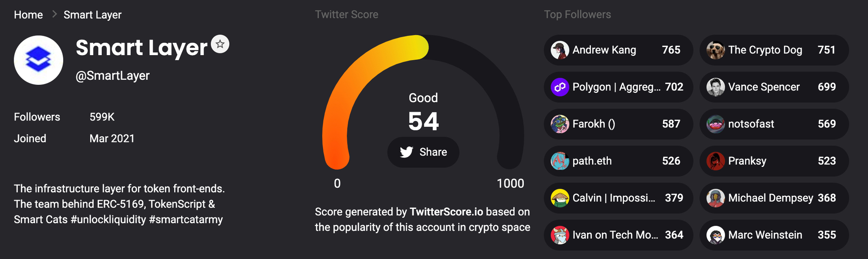Viewport: 868px width, 259px height.
Task: Click The Crypto Dog avatar
Action: click(x=715, y=50)
